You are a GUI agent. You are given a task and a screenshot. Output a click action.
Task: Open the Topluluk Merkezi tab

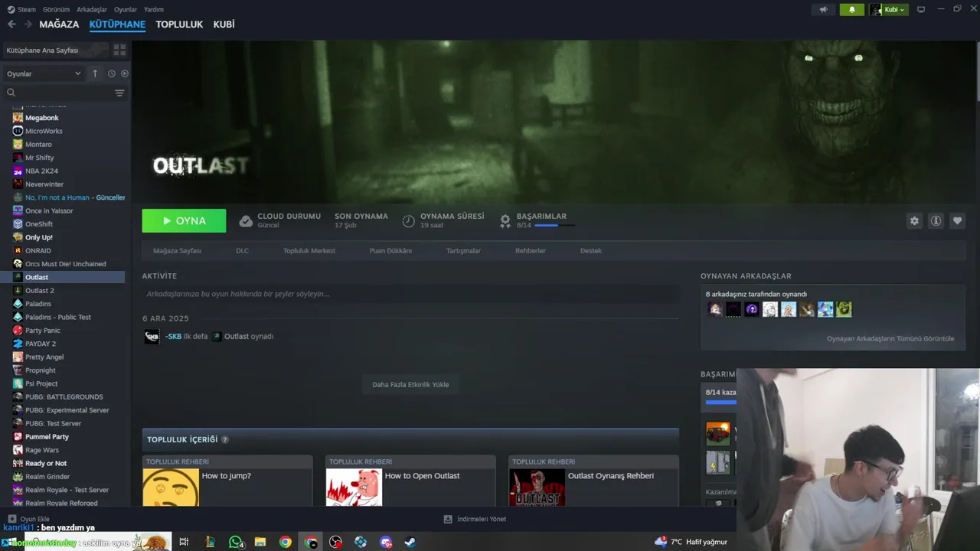click(x=309, y=251)
